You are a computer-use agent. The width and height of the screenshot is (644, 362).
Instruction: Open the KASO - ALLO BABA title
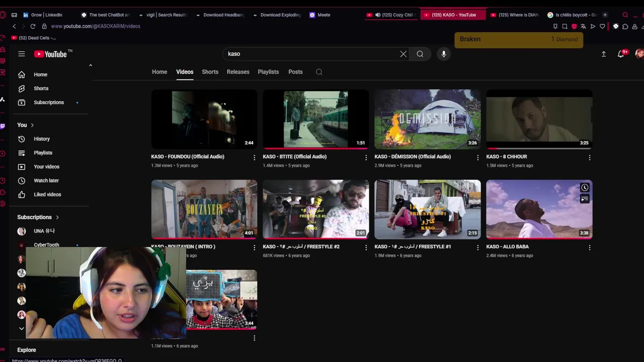507,246
